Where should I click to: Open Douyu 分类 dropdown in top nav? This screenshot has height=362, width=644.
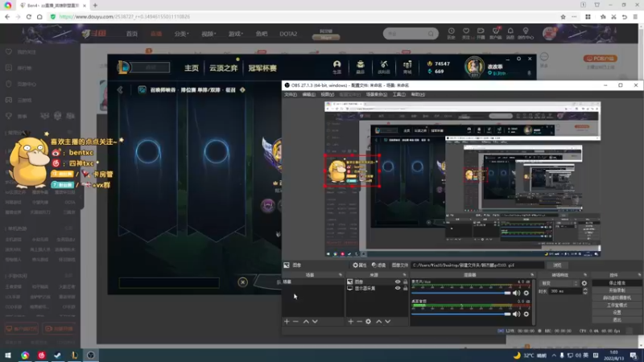[182, 34]
